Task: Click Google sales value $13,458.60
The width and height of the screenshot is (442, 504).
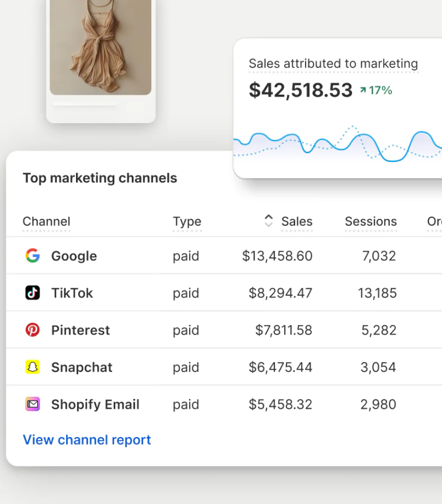Action: pyautogui.click(x=277, y=256)
